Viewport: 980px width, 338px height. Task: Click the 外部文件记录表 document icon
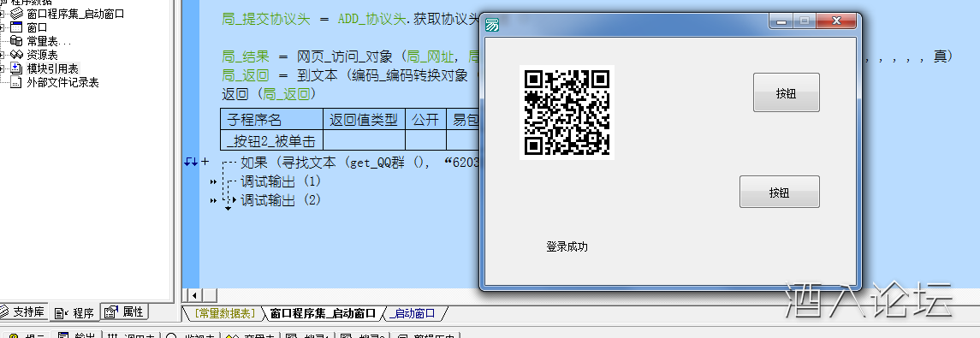(x=17, y=82)
